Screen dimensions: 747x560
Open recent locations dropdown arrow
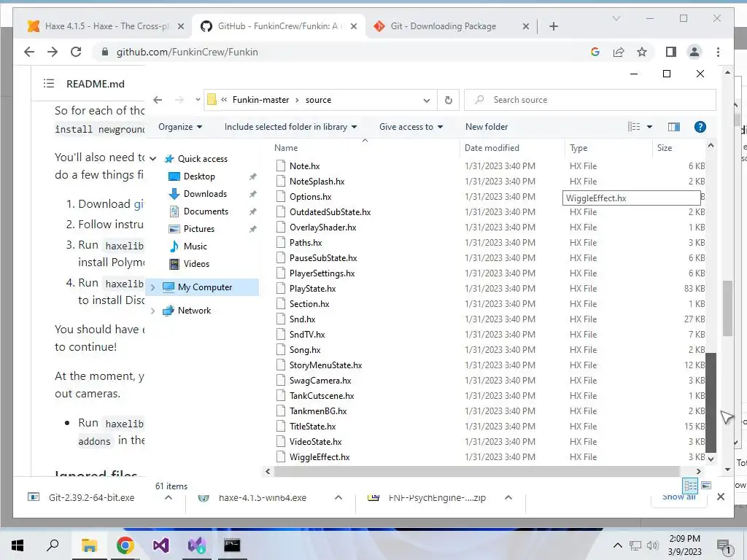point(198,100)
